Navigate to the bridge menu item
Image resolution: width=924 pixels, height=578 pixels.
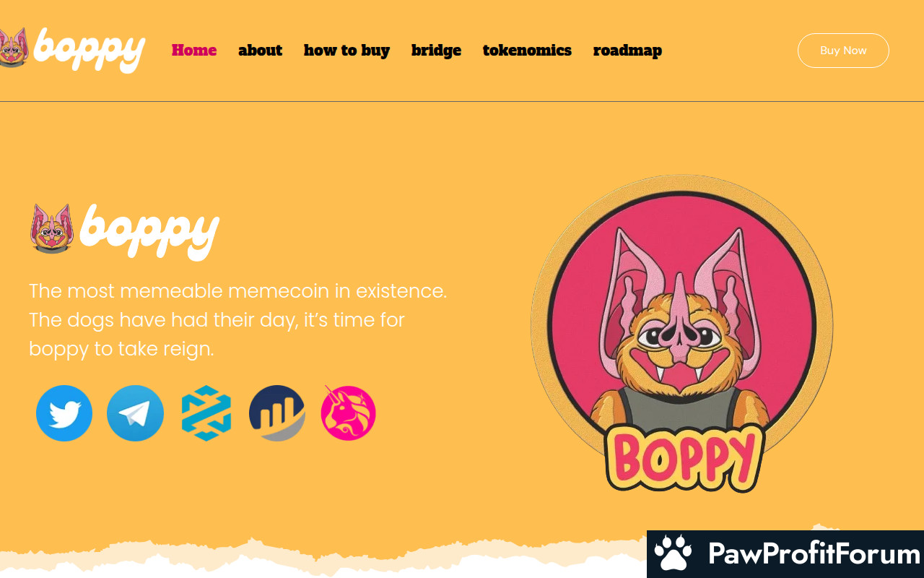click(x=436, y=50)
